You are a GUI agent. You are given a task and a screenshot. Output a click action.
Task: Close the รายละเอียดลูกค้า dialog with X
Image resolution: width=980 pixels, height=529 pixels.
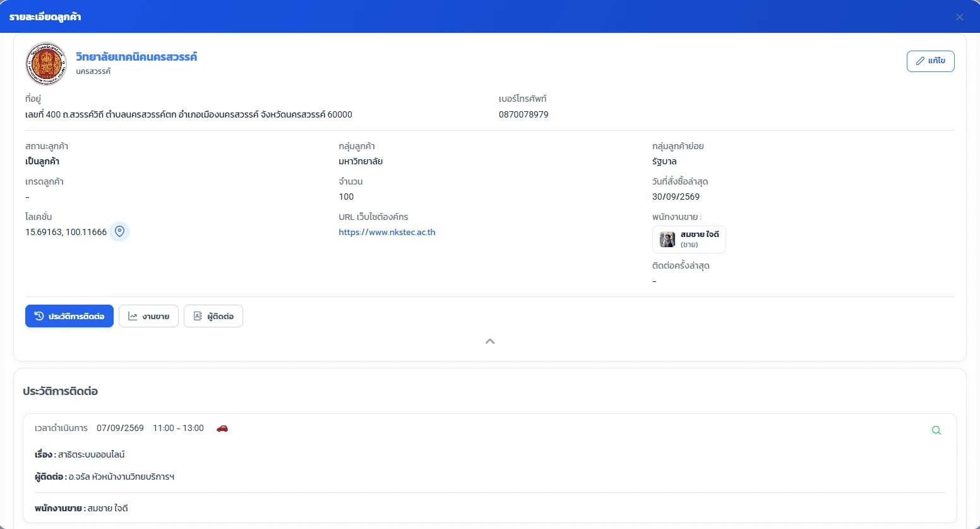click(x=960, y=17)
